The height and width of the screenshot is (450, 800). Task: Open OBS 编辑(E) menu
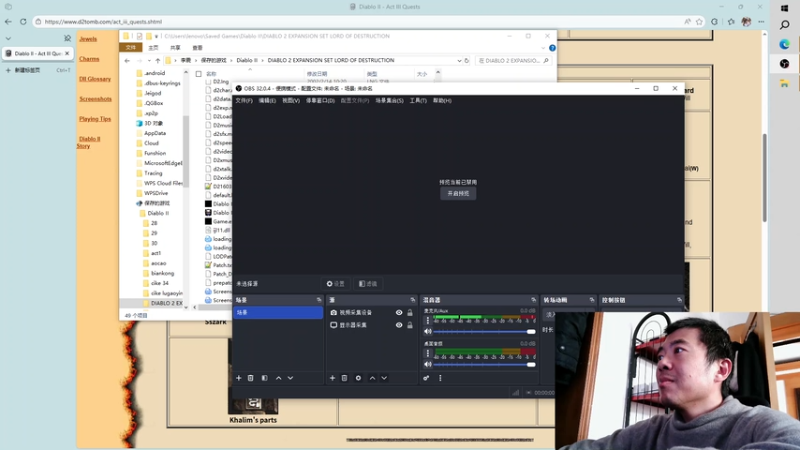(x=267, y=101)
